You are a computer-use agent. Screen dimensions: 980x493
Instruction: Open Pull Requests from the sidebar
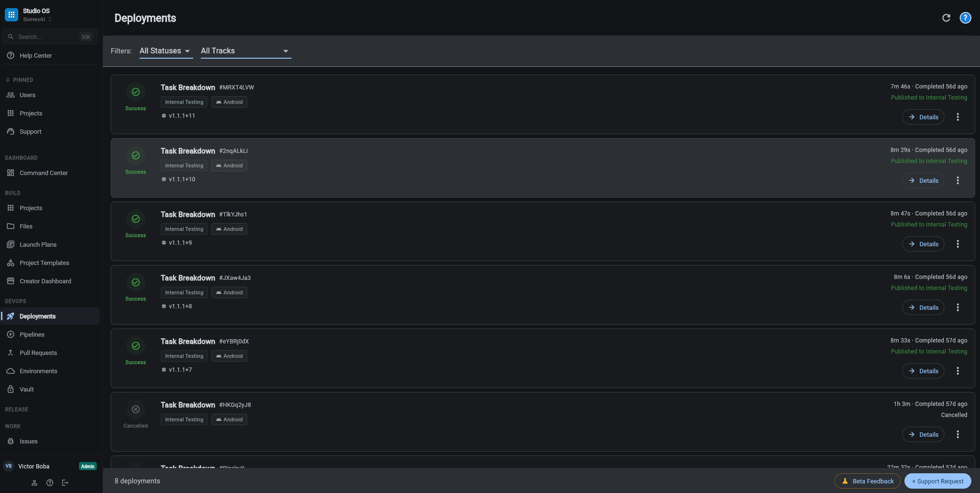point(38,353)
